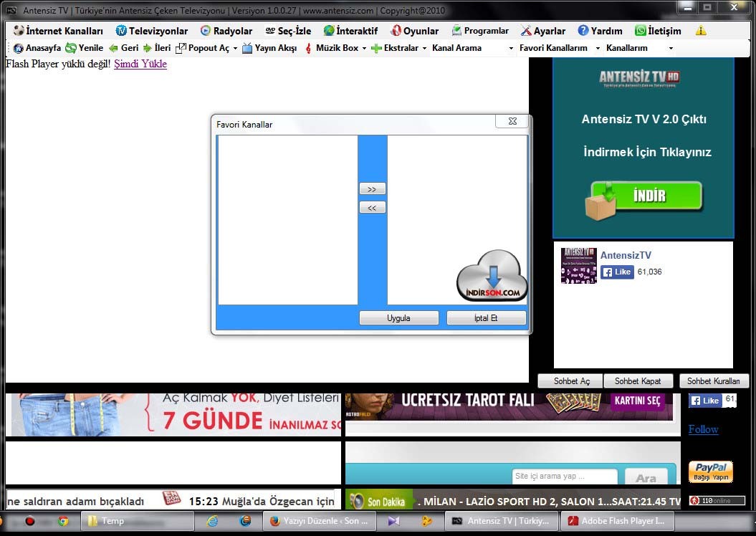Click the Ara search button

point(646,478)
